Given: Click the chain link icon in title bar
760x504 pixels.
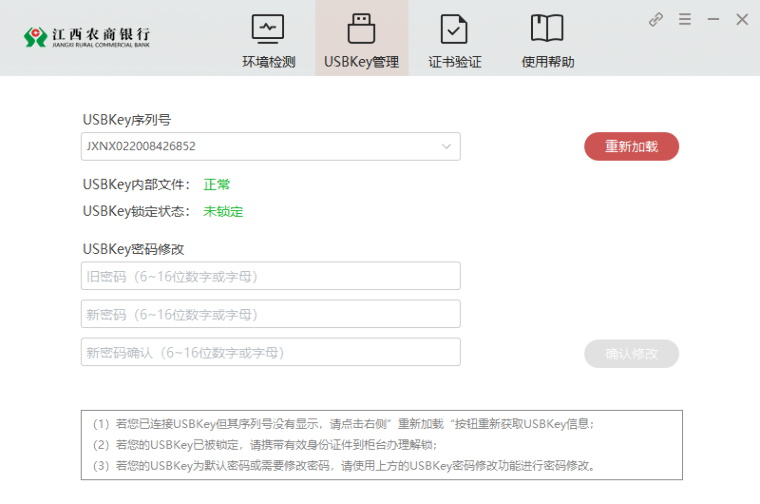Looking at the screenshot, I should pos(656,19).
